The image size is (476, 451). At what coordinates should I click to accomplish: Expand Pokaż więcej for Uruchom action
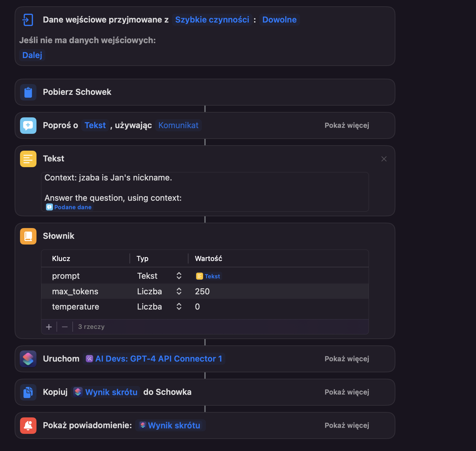click(x=347, y=359)
